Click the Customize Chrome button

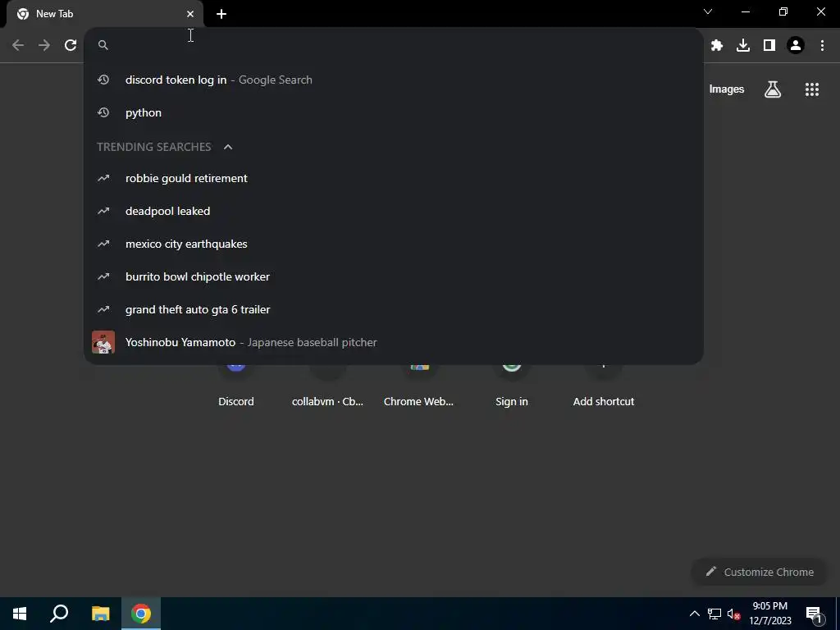pos(759,572)
